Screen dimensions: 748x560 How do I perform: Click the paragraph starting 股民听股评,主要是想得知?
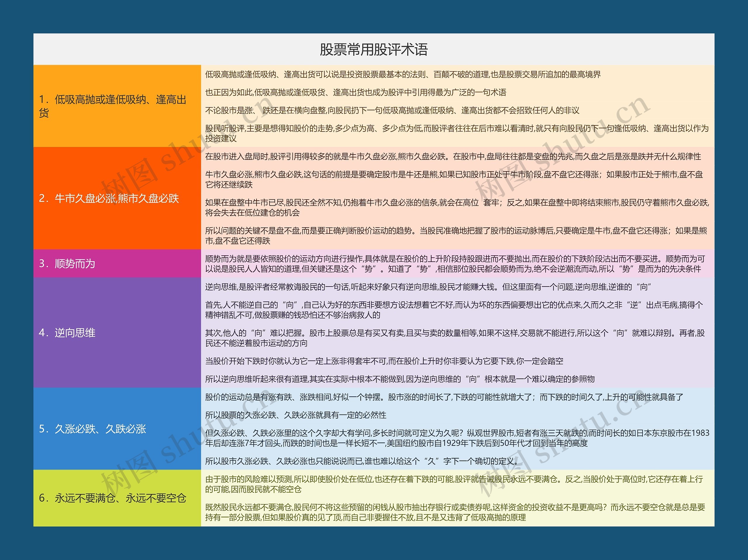pos(457,133)
